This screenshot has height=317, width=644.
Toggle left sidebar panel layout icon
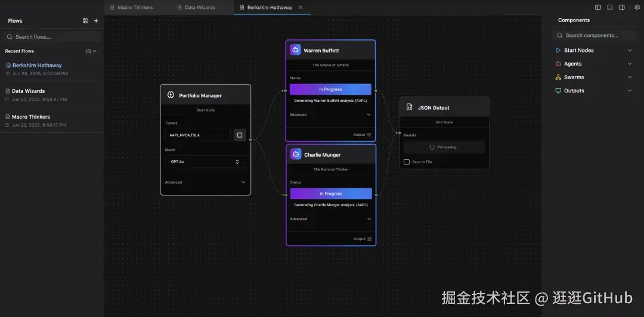coord(598,7)
